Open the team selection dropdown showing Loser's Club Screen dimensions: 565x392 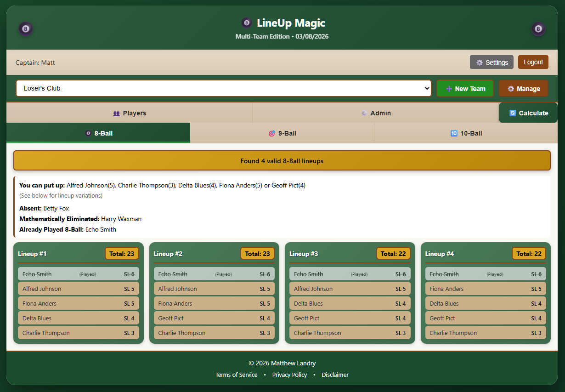(x=224, y=88)
